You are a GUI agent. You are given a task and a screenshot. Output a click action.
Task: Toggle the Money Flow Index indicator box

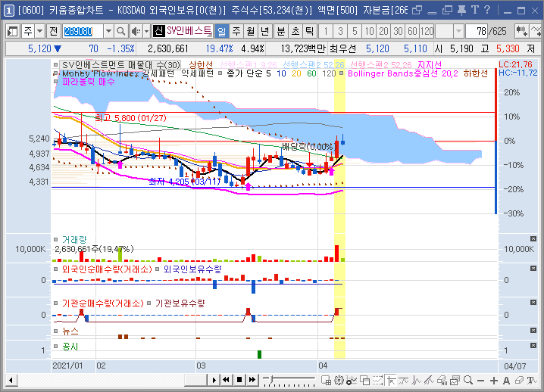[x=55, y=73]
